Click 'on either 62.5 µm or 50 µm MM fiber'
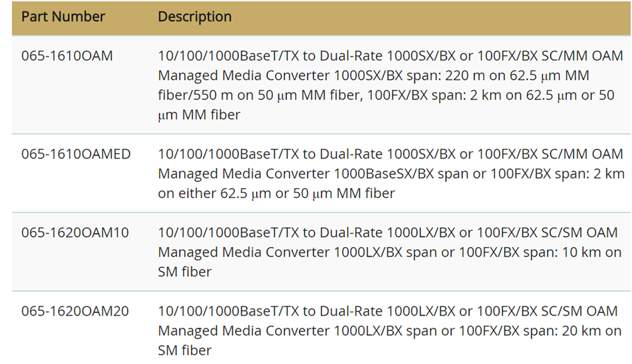This screenshot has width=632, height=364. click(x=276, y=193)
